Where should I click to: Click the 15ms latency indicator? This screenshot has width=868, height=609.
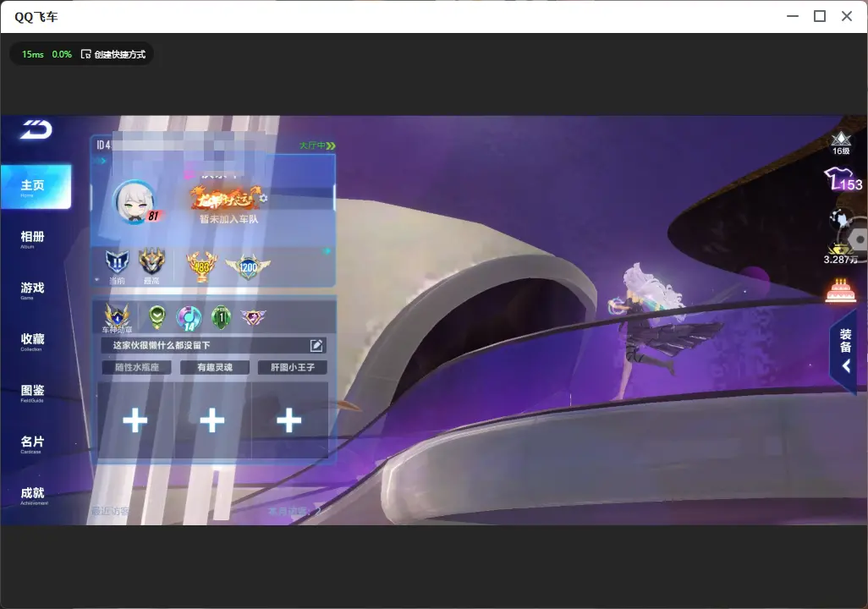[x=33, y=54]
